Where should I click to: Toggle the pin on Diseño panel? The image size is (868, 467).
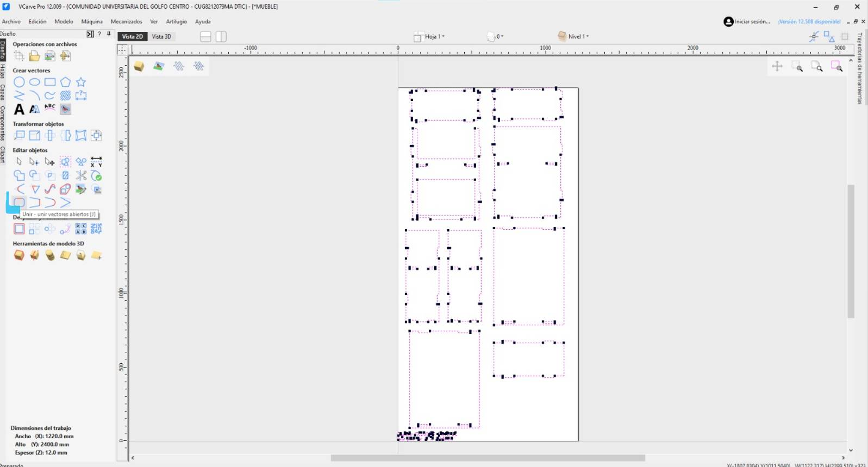tap(109, 34)
